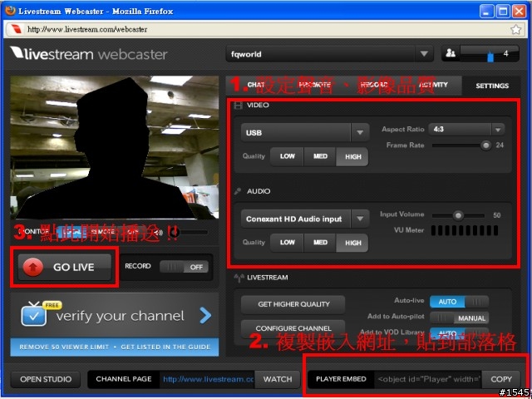Viewport: 532px width, 399px height.
Task: Open the fqworld channel dropdown
Action: click(x=329, y=54)
